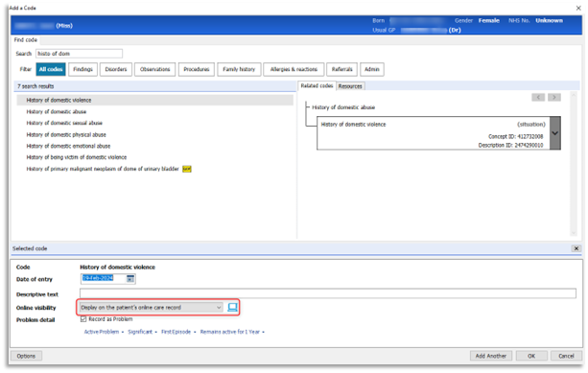588x373 pixels.
Task: Switch to the Resources tab
Action: (350, 86)
